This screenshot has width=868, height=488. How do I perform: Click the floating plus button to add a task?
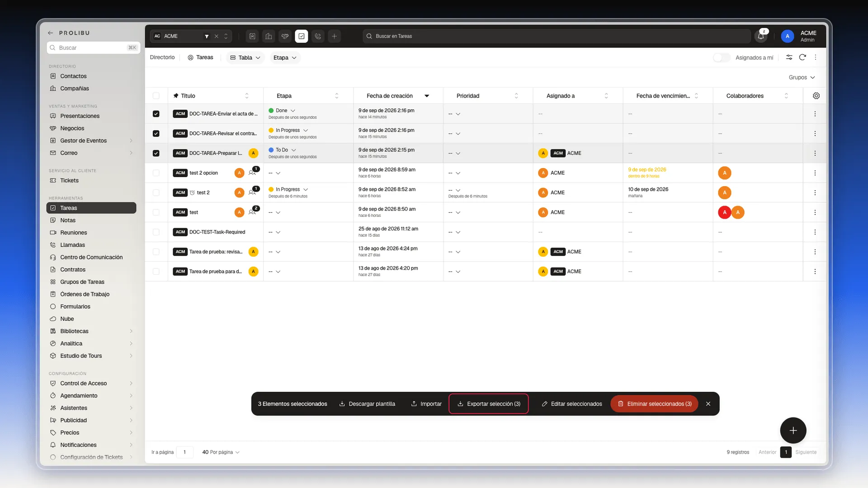pyautogui.click(x=793, y=431)
